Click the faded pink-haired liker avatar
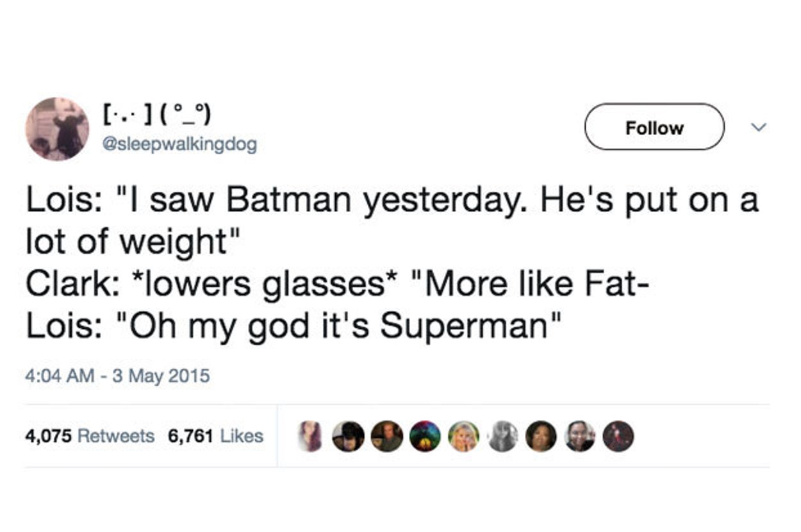 point(310,436)
